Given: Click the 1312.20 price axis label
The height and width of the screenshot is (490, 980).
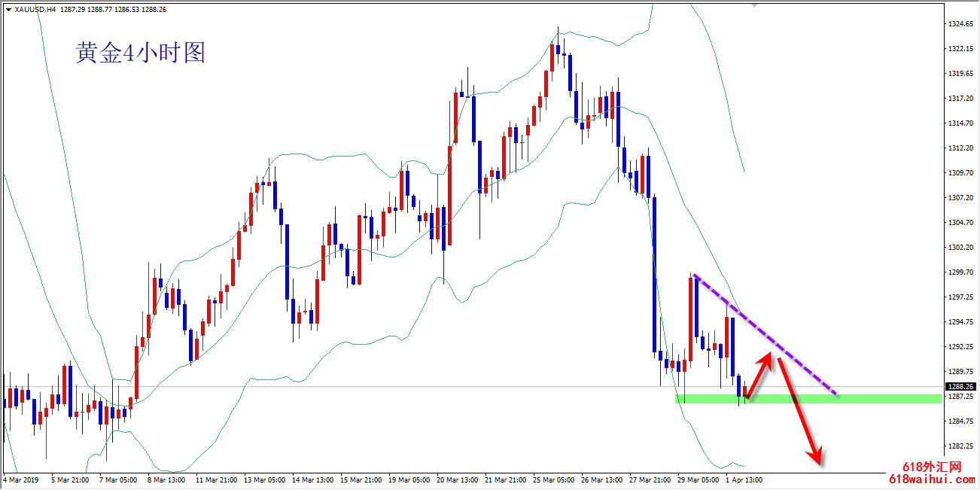Looking at the screenshot, I should [x=960, y=148].
